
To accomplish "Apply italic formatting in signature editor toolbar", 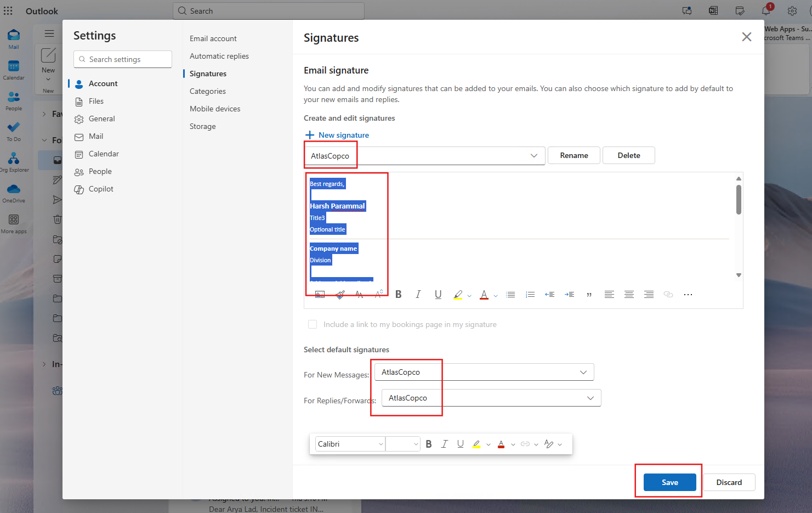I will click(418, 295).
